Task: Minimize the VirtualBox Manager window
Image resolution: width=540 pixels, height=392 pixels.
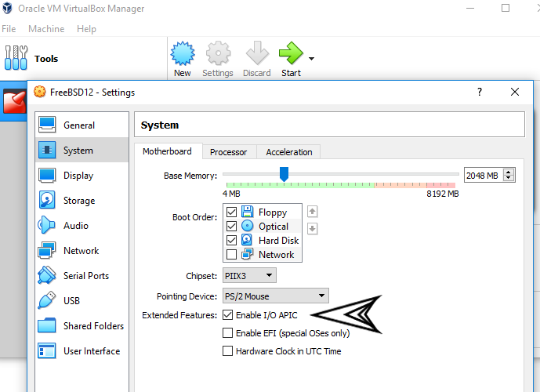Action: [470, 8]
